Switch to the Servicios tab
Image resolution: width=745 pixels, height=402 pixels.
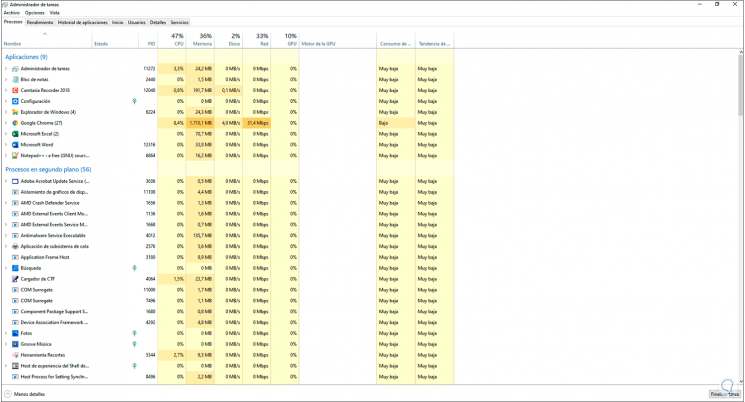pos(180,22)
